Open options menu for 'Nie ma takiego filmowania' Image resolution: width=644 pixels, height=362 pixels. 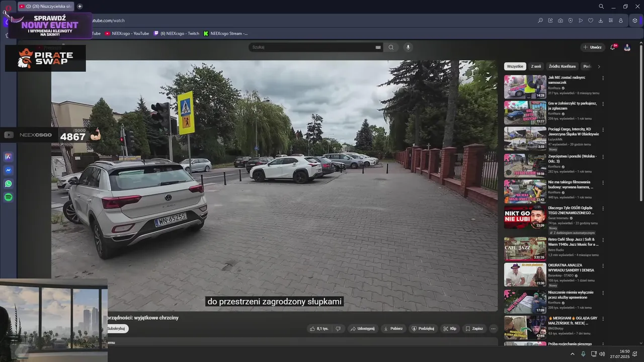603,183
